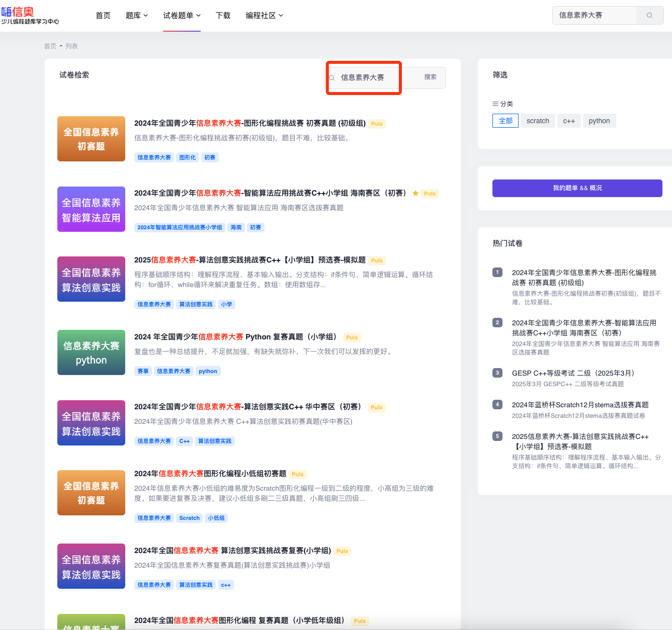The image size is (672, 630).
Task: Click the 搜索 button
Action: [x=430, y=77]
